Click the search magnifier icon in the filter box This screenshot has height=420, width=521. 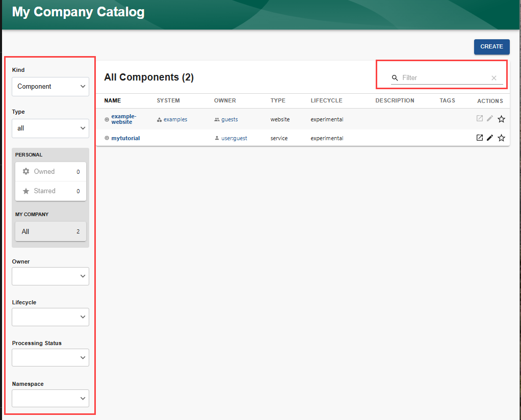pos(395,77)
